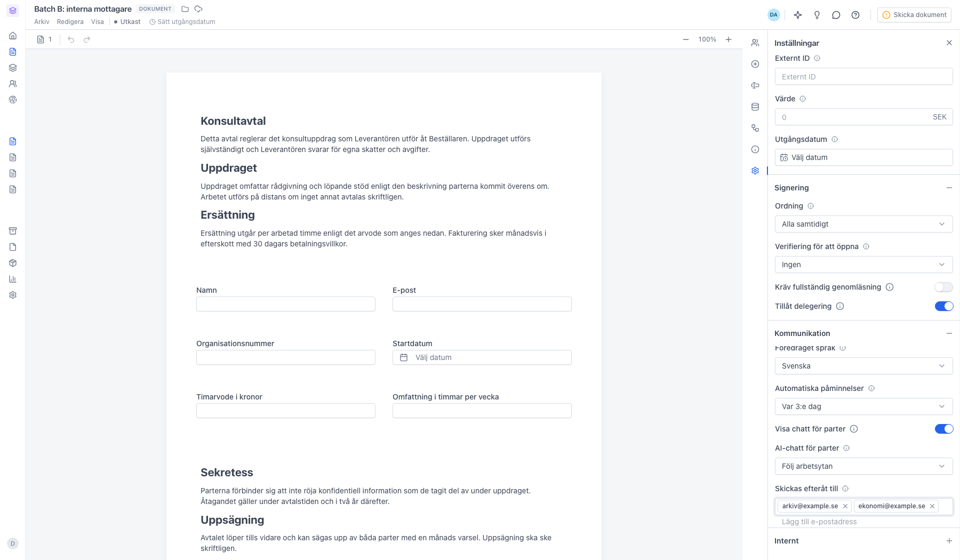Open the archive box icon in sidebar

(13, 231)
